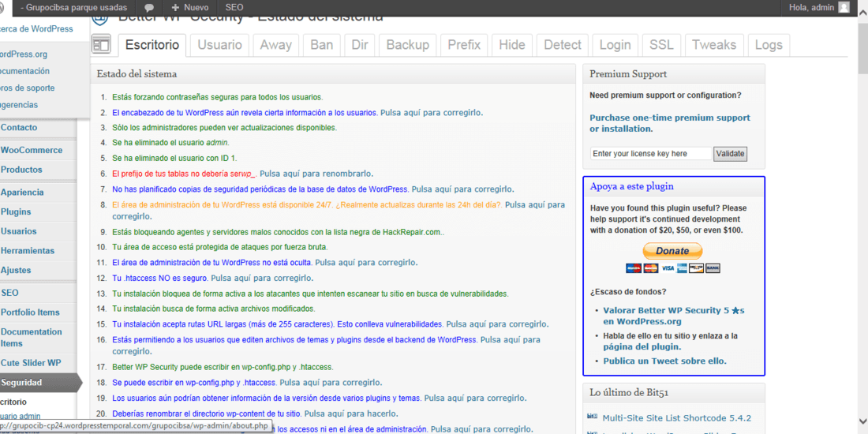
Task: Switch to the Logs tab
Action: (769, 45)
